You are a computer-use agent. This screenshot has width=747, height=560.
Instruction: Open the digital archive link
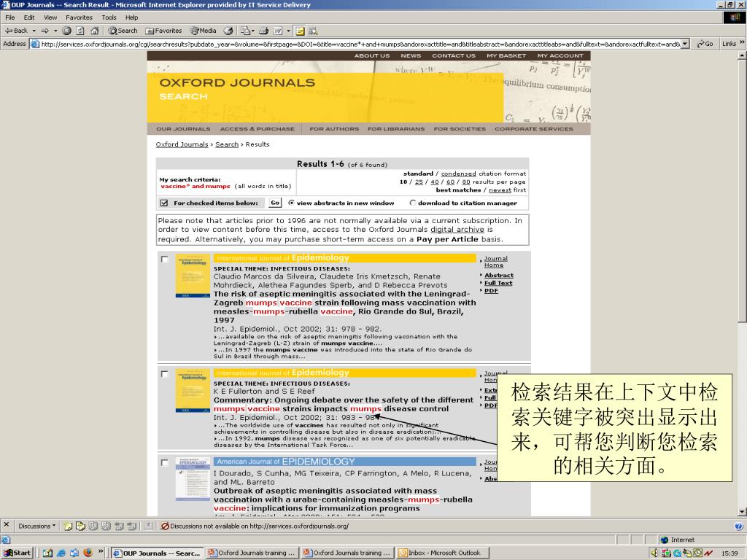tap(457, 230)
